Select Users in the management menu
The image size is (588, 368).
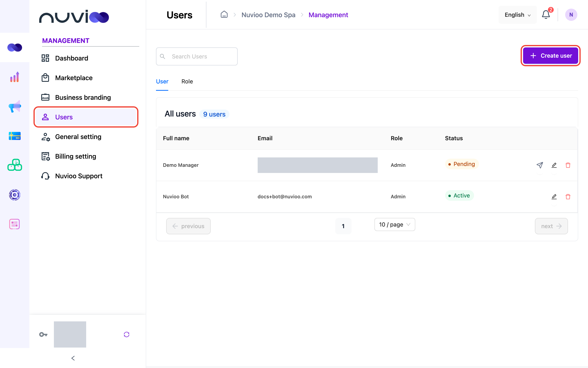click(x=86, y=117)
